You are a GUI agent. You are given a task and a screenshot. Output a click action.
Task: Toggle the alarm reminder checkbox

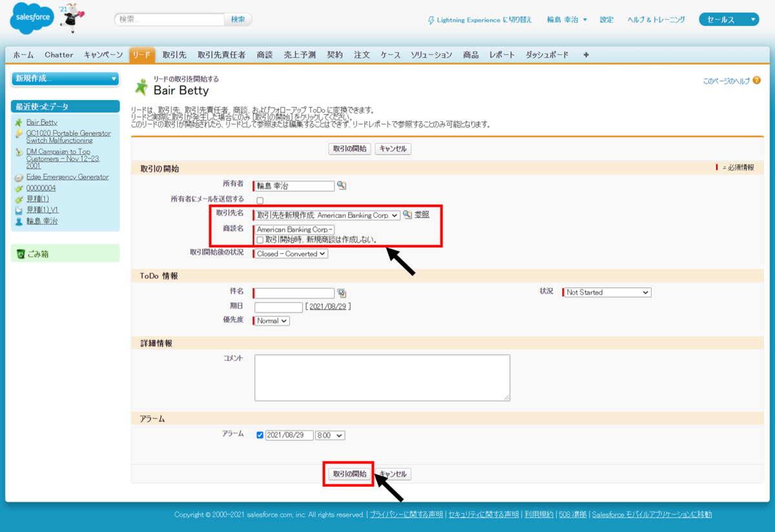(260, 435)
